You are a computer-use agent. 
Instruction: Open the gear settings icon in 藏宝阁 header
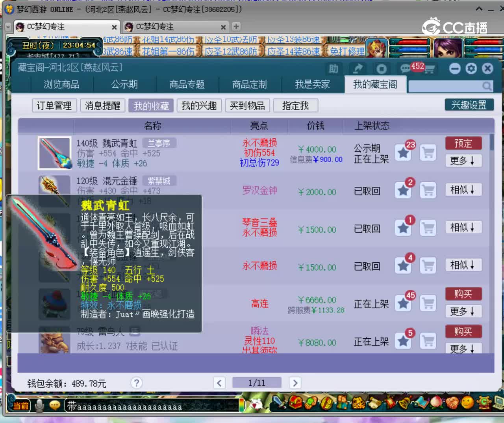pyautogui.click(x=471, y=69)
